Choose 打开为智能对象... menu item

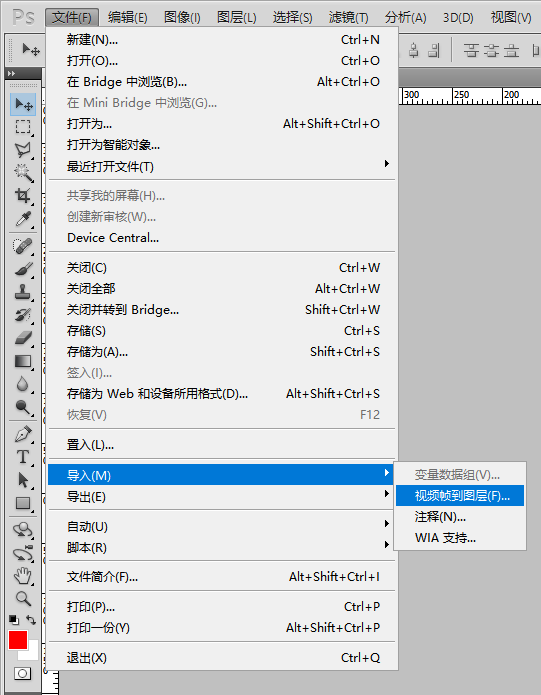pyautogui.click(x=222, y=145)
